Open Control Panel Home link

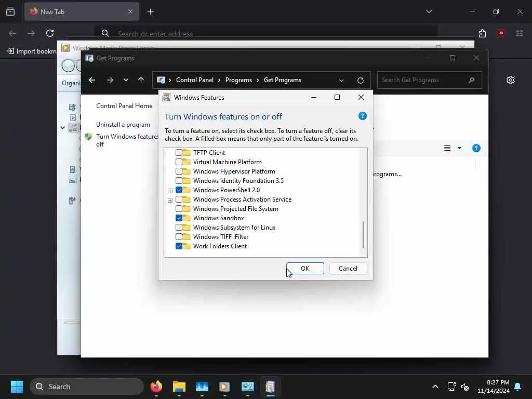pos(124,106)
